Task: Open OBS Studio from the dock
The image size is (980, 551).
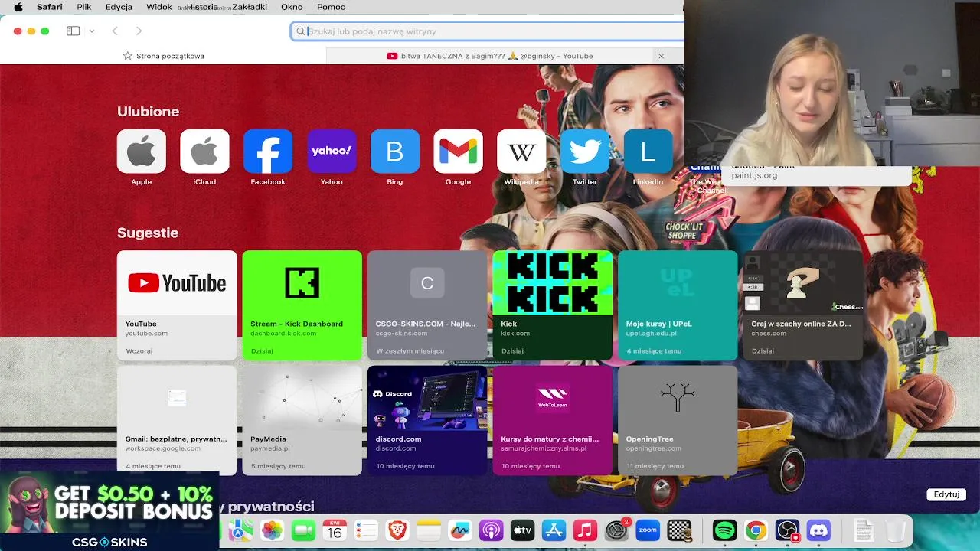Action: [787, 530]
